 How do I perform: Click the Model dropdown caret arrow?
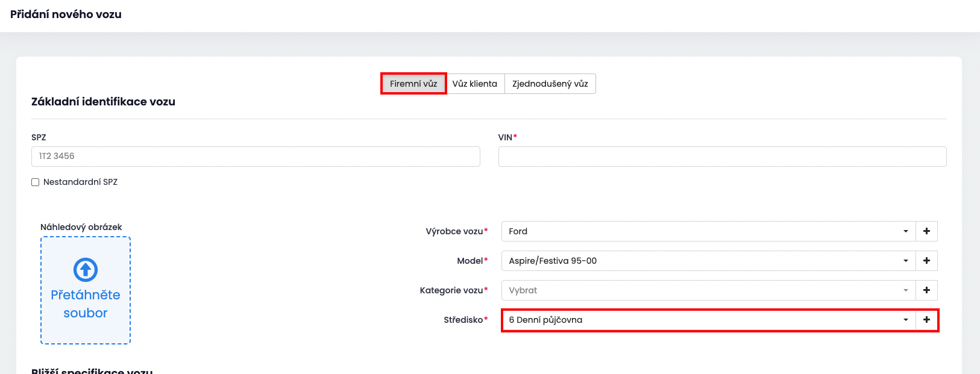905,261
